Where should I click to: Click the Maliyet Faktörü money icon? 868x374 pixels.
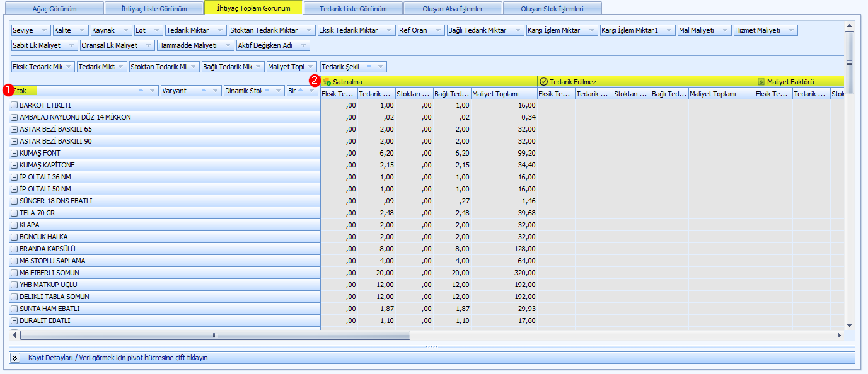pyautogui.click(x=761, y=81)
